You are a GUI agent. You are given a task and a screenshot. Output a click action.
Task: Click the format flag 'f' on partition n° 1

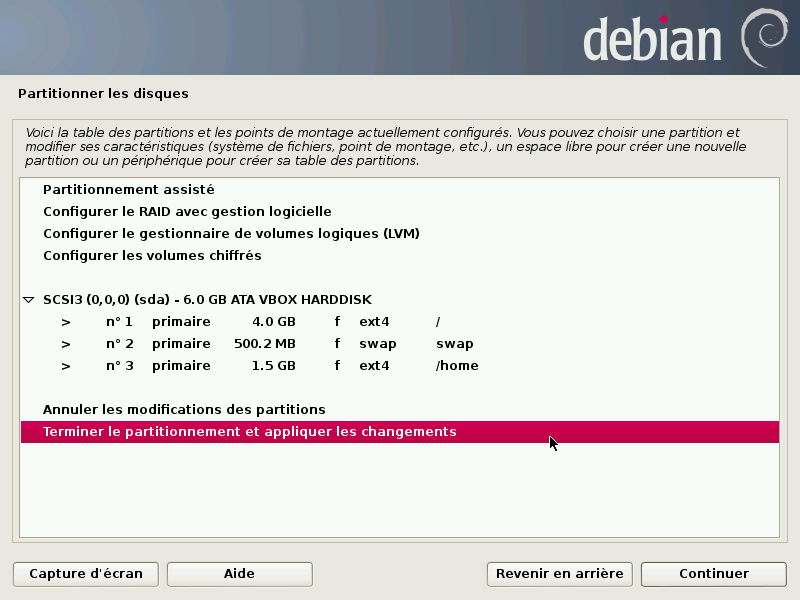pos(337,322)
